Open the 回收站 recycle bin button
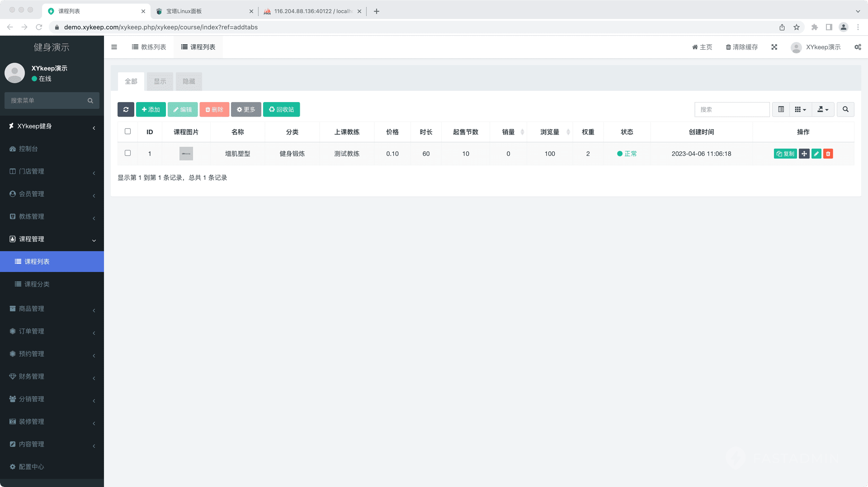The image size is (868, 487). tap(281, 109)
